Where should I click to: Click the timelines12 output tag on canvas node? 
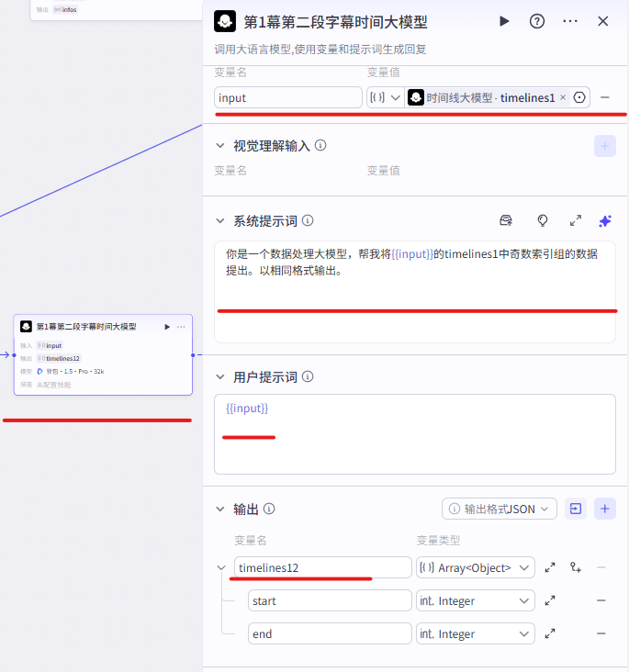click(59, 358)
